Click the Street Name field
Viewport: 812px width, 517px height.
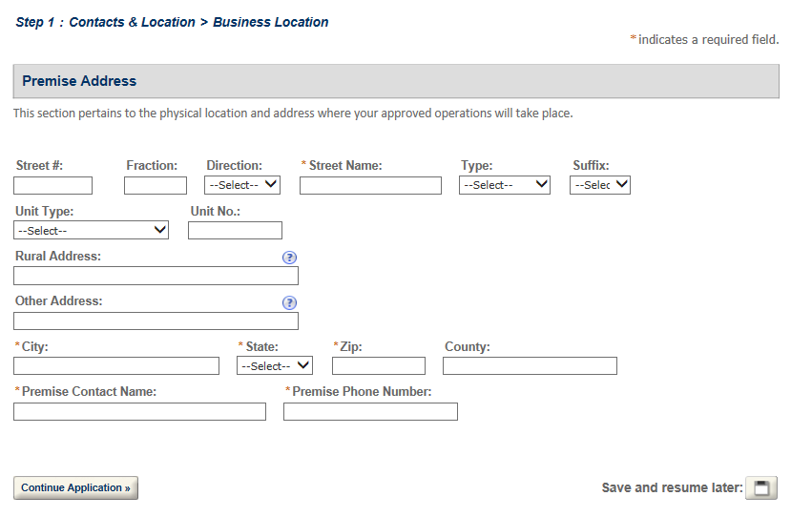pyautogui.click(x=370, y=185)
